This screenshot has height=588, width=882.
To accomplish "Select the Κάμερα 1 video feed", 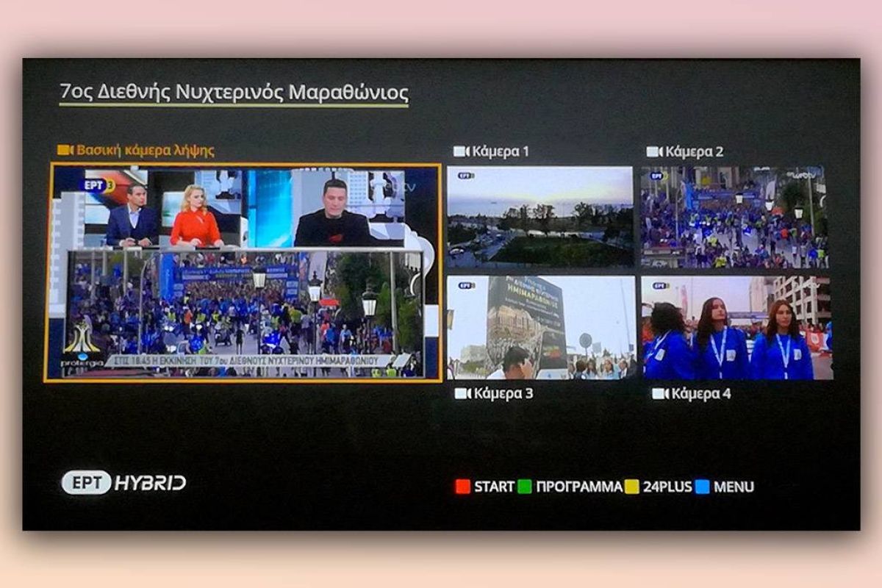I will (539, 216).
